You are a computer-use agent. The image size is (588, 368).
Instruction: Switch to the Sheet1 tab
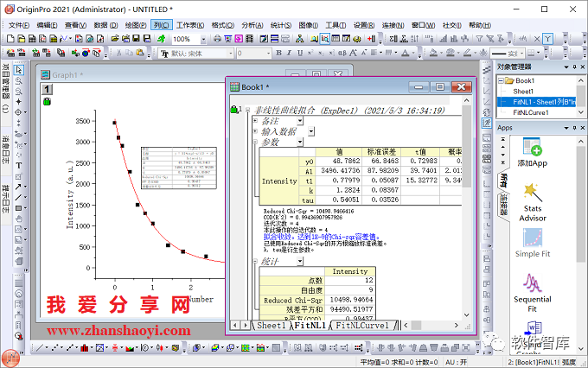click(x=272, y=326)
